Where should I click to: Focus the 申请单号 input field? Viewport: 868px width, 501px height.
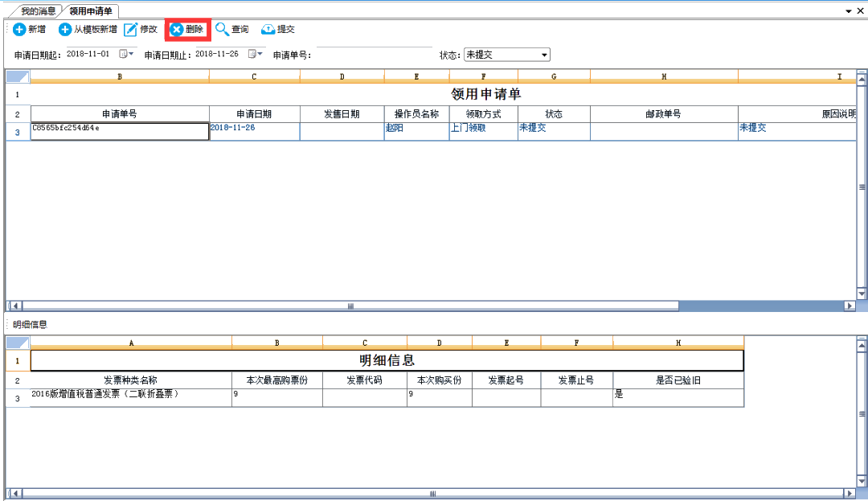374,54
